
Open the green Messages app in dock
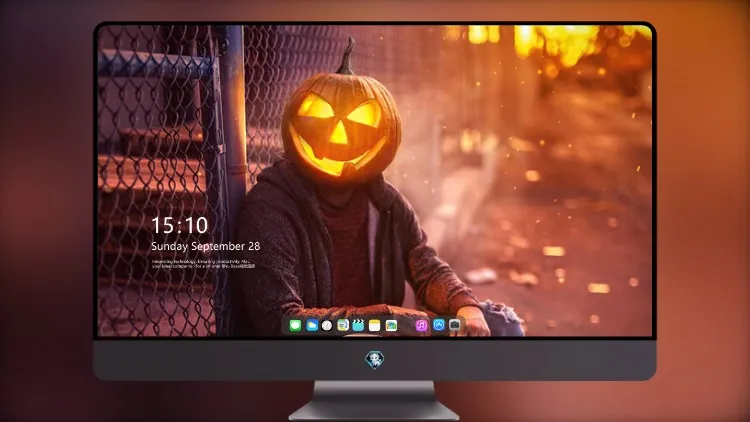(295, 326)
